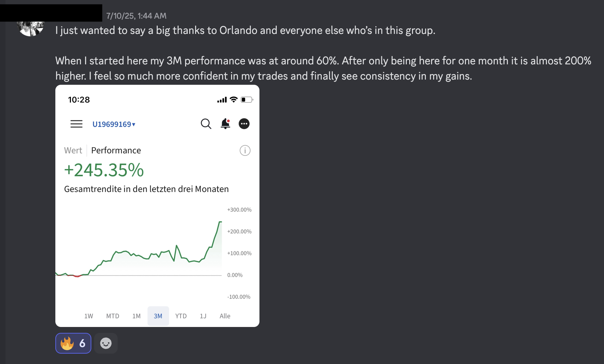
Task: Click the add reaction smiley icon
Action: 106,343
